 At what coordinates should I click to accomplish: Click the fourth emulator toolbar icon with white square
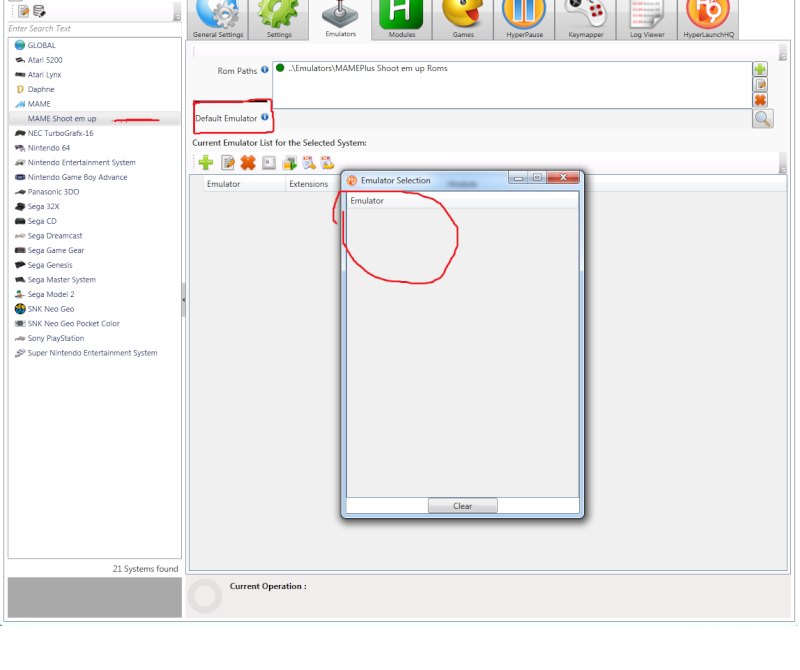pos(269,163)
